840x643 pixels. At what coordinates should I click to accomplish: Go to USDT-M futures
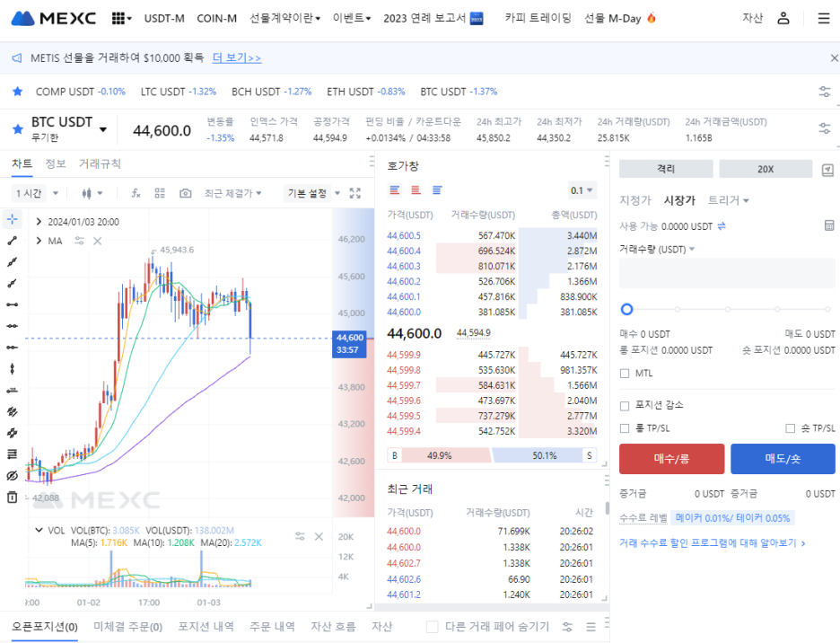point(164,19)
